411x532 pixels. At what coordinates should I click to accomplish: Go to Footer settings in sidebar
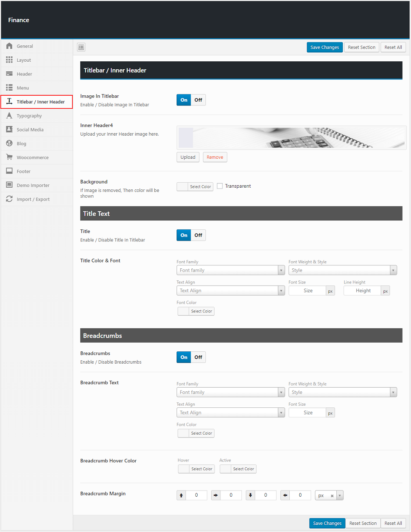pos(24,171)
